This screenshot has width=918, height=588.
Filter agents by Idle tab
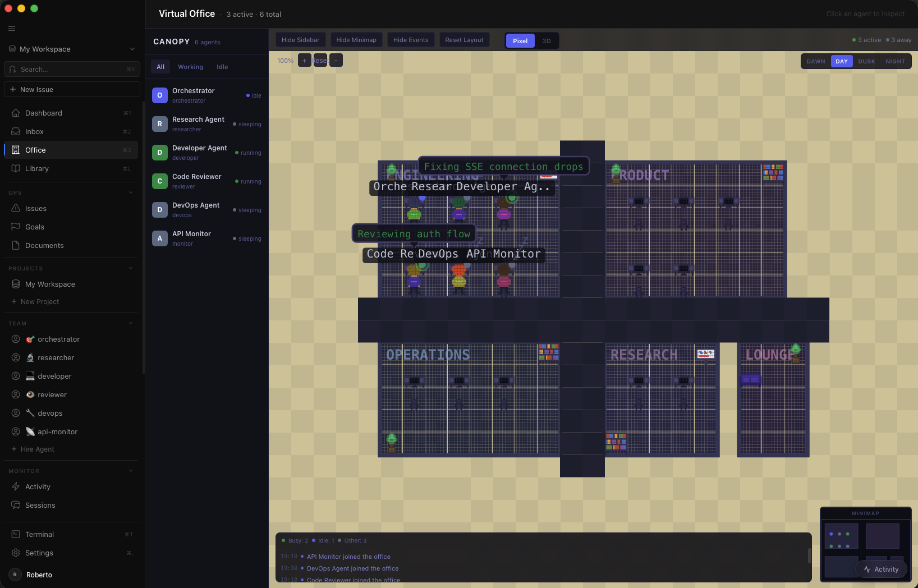(222, 67)
